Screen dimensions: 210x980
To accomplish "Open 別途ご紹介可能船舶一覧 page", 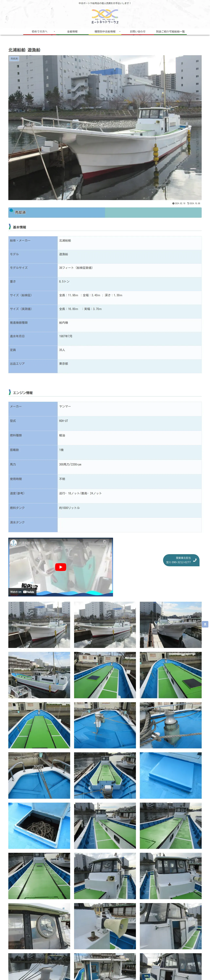I will tap(170, 32).
